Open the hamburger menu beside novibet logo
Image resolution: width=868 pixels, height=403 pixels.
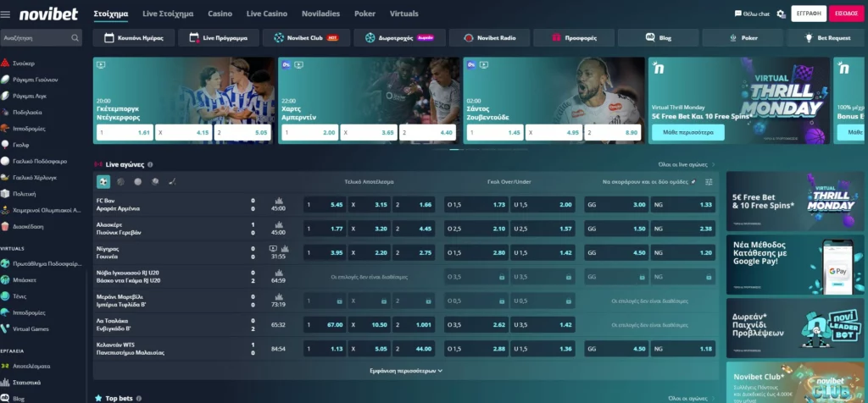(x=6, y=14)
